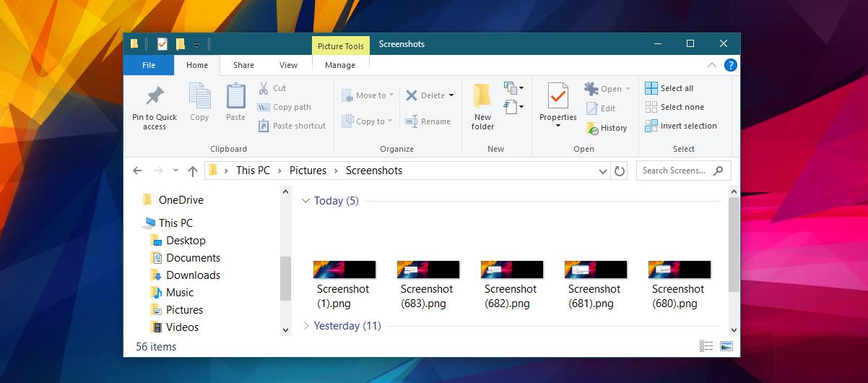
Task: Customize Quick Access Toolbar dropdown arrow
Action: (197, 45)
